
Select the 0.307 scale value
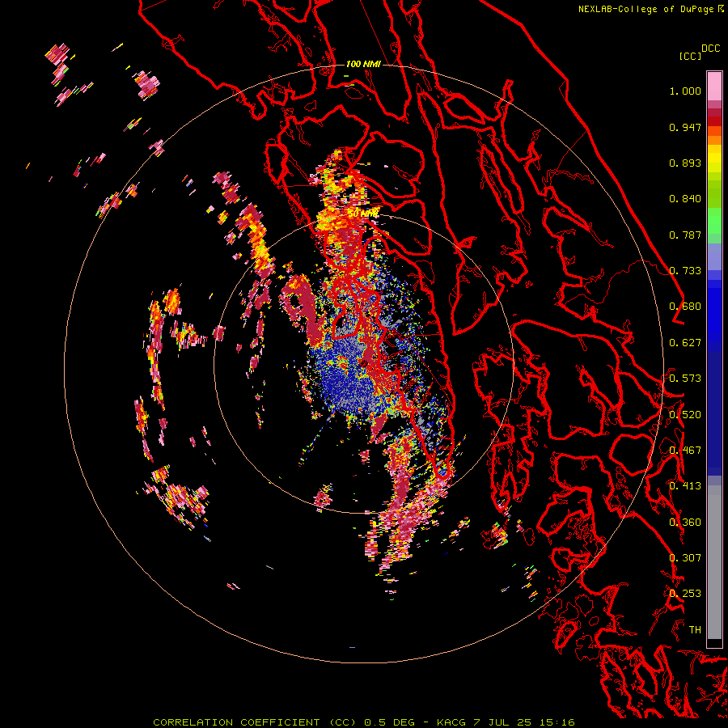(x=685, y=558)
